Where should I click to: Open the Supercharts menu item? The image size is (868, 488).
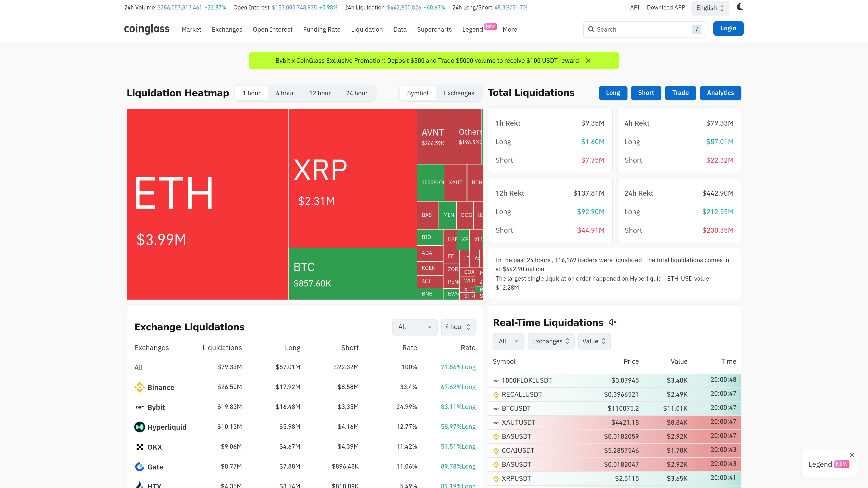[434, 29]
